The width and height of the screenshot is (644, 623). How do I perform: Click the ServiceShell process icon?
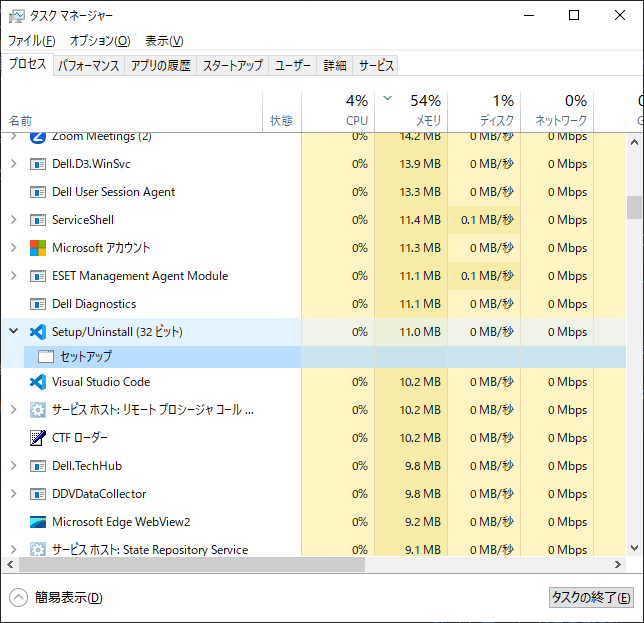tap(38, 220)
